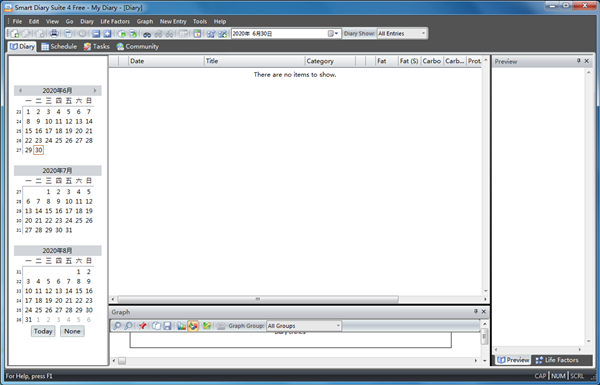The height and width of the screenshot is (385, 600).
Task: Open the File menu
Action: 17,21
